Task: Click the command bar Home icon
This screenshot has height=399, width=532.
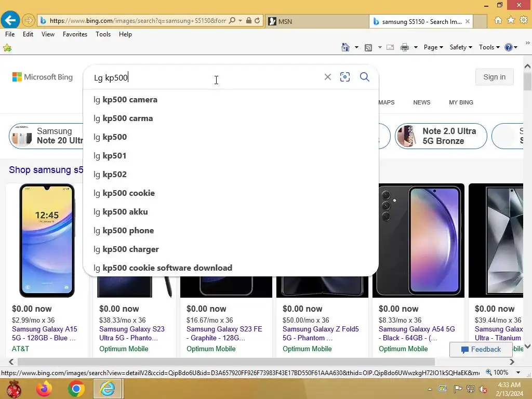Action: coord(345,47)
